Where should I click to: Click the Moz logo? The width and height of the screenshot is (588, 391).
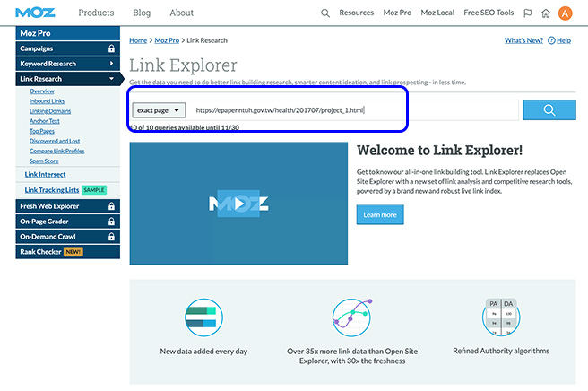point(35,13)
